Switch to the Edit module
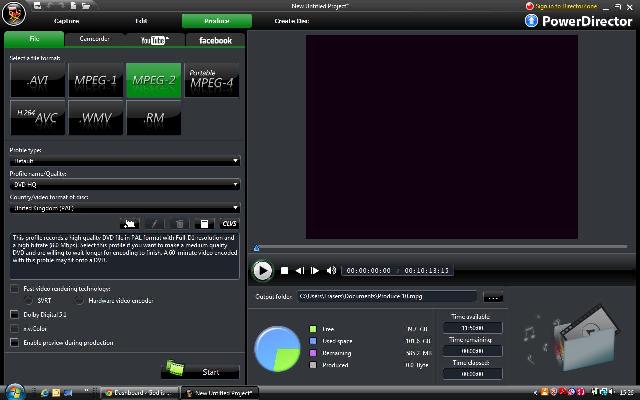Image resolution: width=640 pixels, height=400 pixels. [141, 21]
